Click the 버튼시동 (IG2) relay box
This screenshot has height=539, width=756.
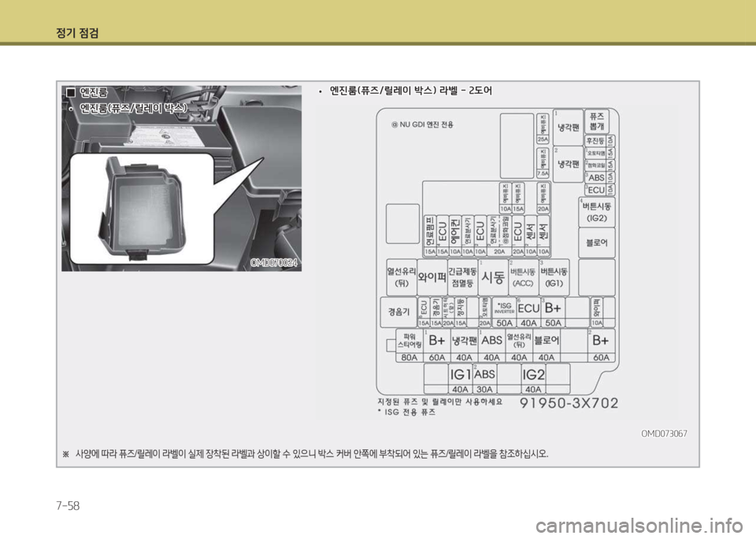tap(596, 212)
